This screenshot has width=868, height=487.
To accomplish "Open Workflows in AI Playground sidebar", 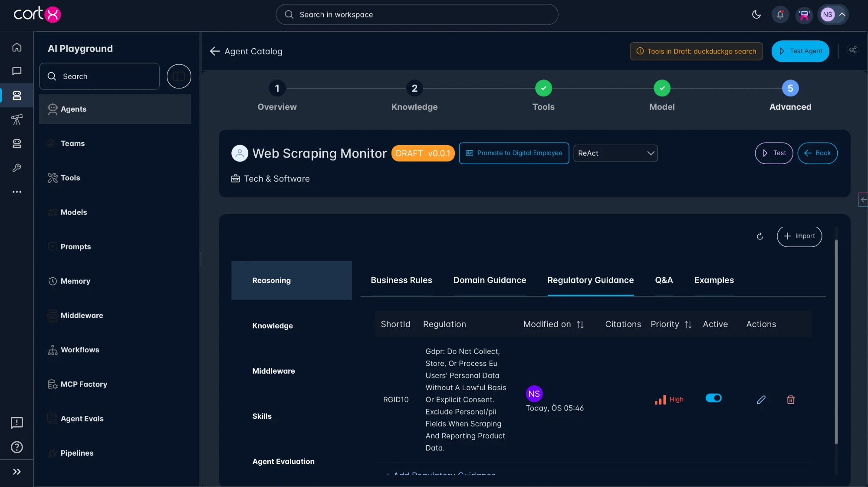I will point(115,350).
